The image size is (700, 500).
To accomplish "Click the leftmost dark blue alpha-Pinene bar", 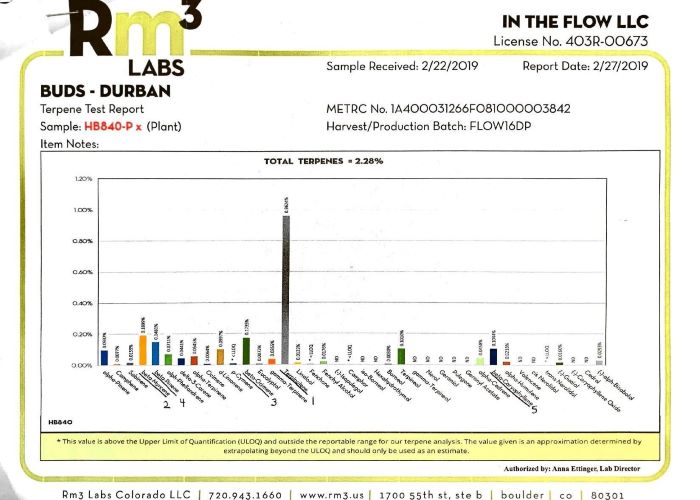I will [104, 356].
